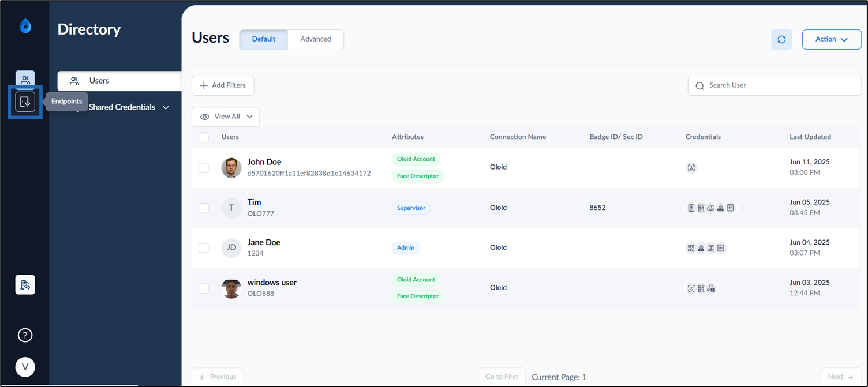Select the checkbox for John Doe

tap(203, 168)
